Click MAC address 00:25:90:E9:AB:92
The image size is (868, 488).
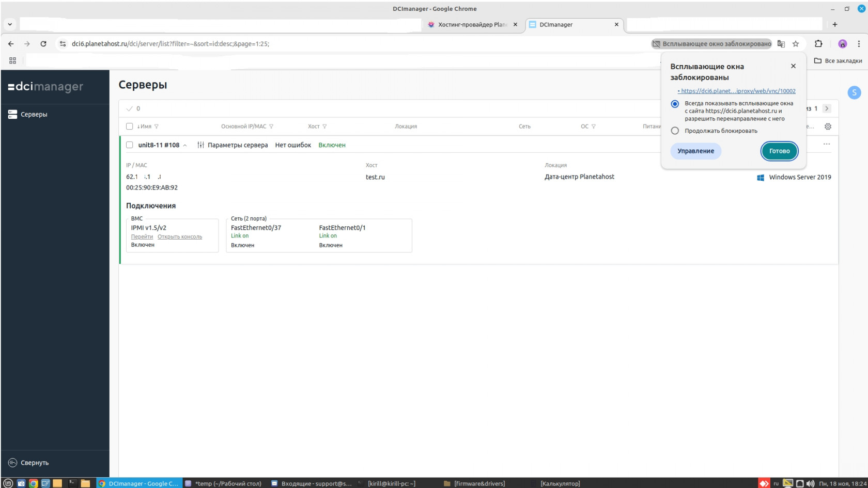[x=152, y=187]
